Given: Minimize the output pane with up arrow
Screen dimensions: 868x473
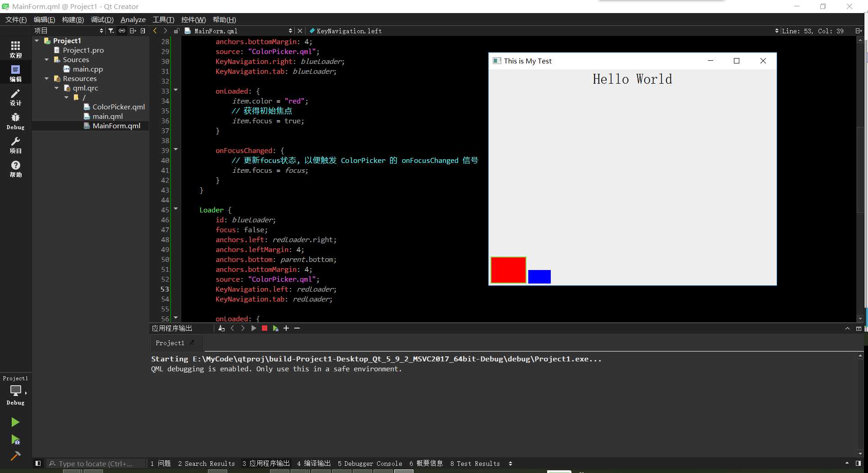Looking at the screenshot, I should click(x=847, y=329).
